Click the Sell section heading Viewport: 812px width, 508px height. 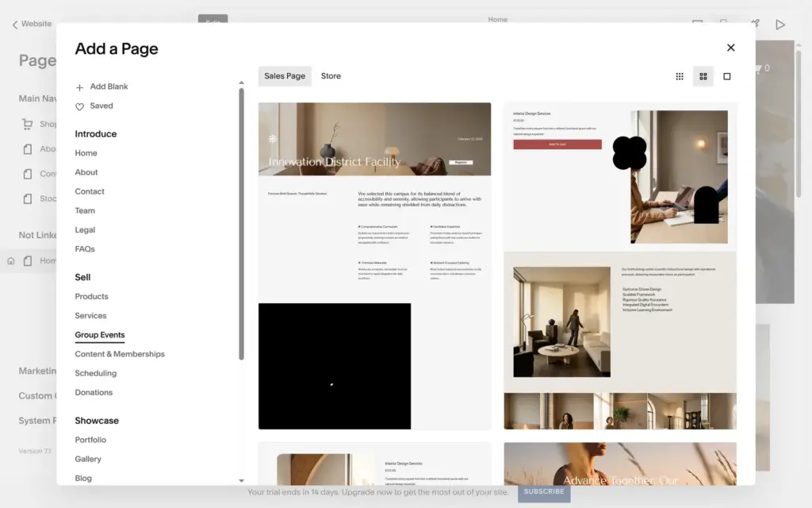click(82, 277)
